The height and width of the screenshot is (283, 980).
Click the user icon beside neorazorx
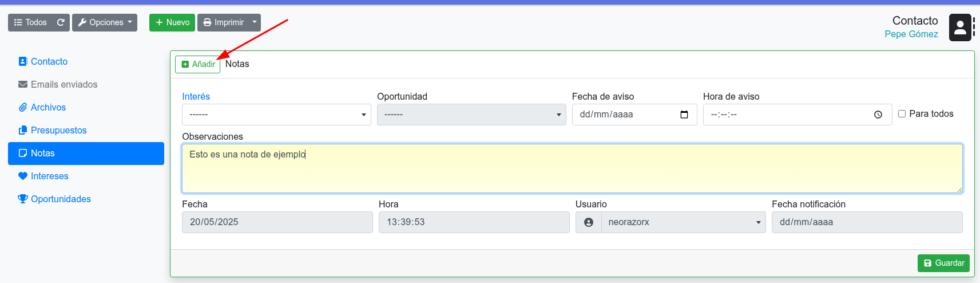tap(588, 222)
